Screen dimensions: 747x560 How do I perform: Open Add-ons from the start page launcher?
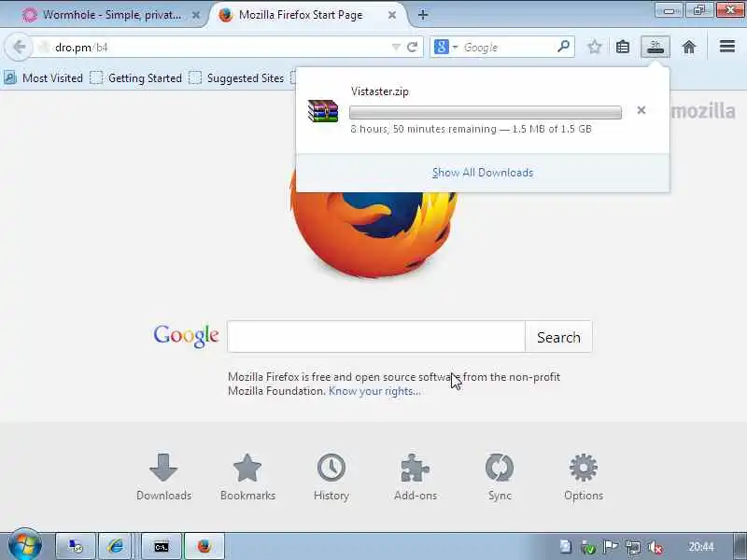click(416, 477)
